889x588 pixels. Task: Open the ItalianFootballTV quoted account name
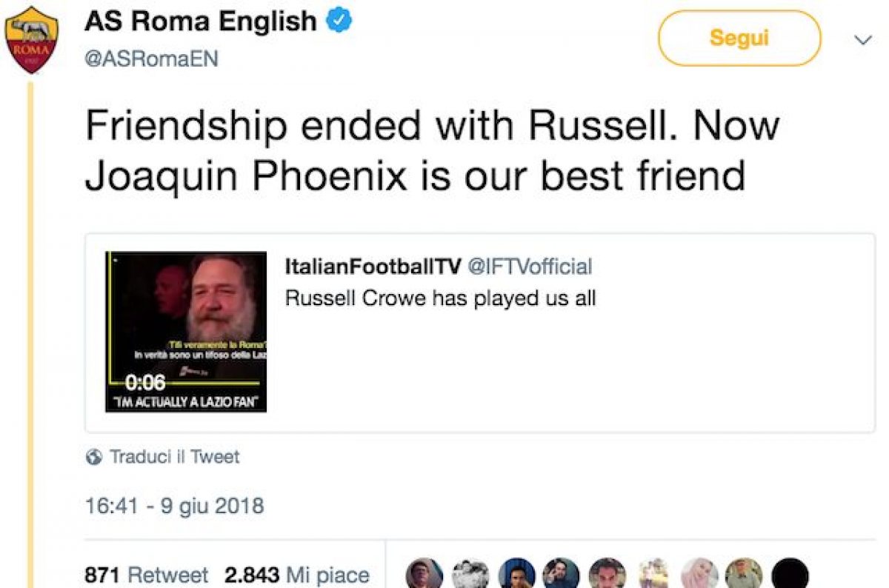click(373, 267)
